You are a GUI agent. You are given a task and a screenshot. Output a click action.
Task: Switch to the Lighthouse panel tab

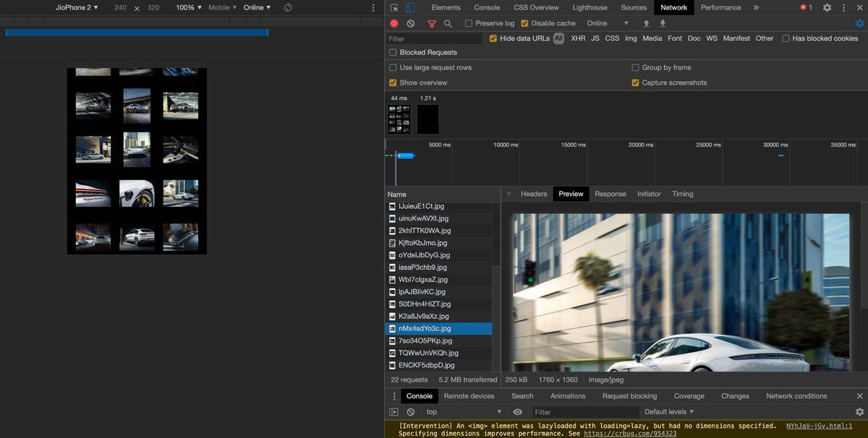590,8
